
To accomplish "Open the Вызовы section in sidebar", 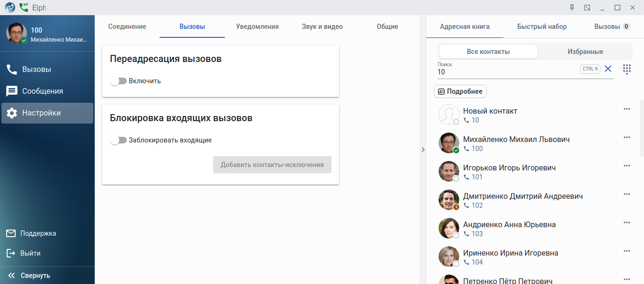I will [x=47, y=70].
